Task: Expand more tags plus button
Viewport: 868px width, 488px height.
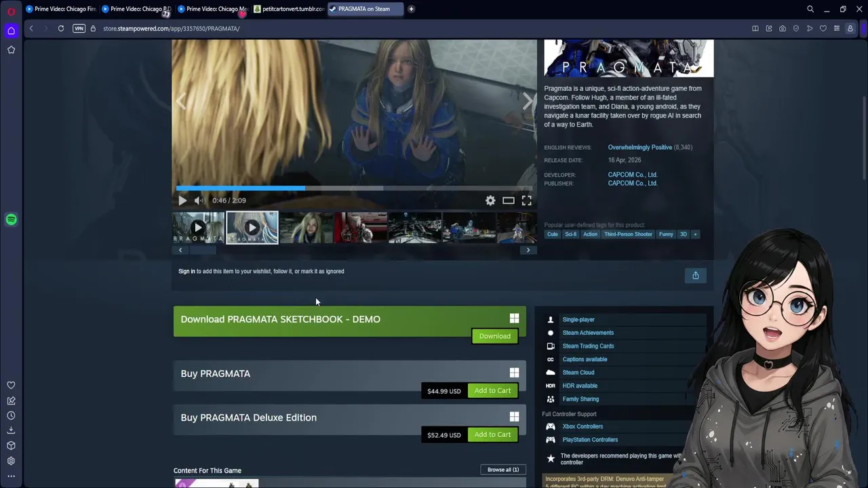Action: (694, 235)
